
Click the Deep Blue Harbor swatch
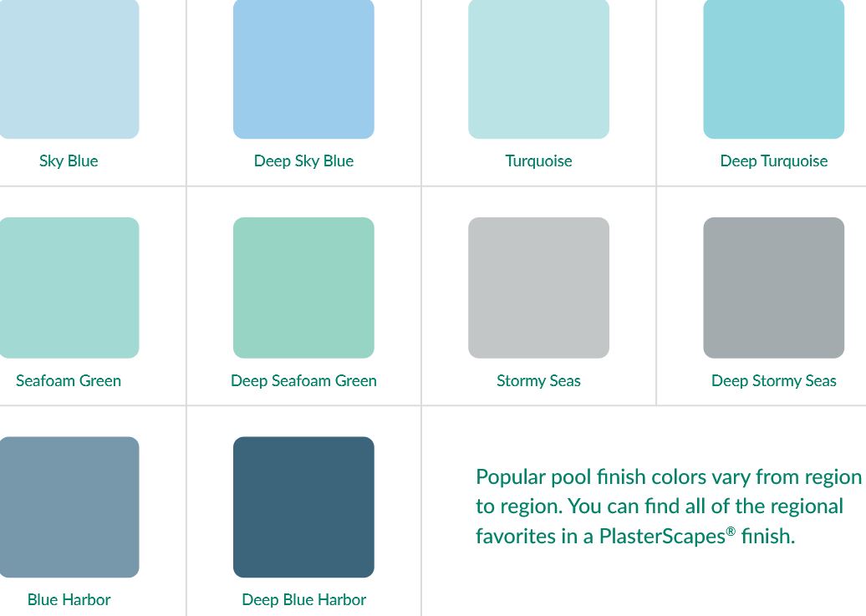(x=303, y=507)
